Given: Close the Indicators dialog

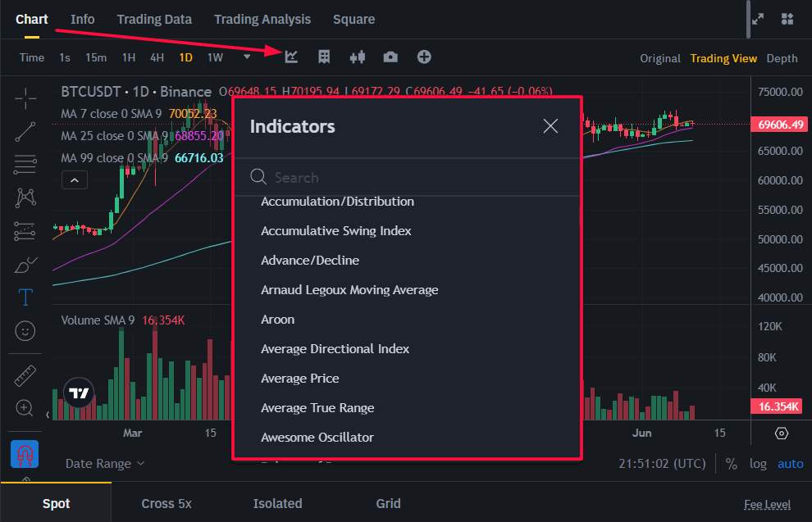Looking at the screenshot, I should click(x=550, y=125).
